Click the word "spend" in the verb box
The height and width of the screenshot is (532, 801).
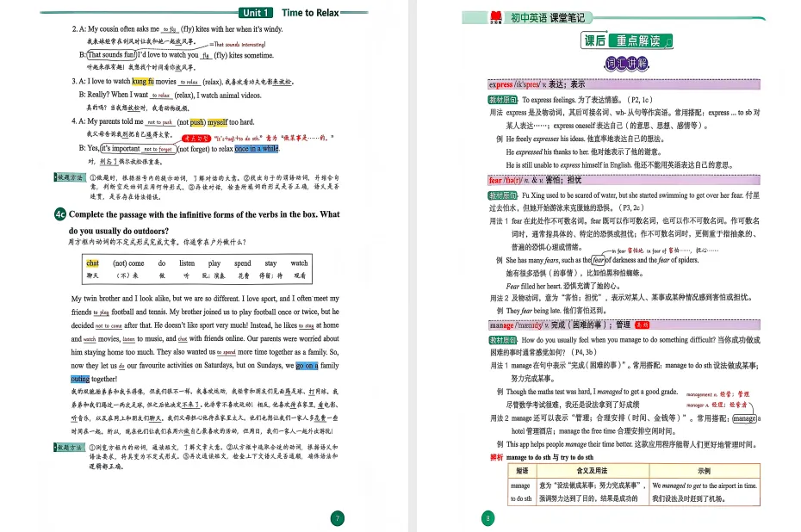point(243,263)
